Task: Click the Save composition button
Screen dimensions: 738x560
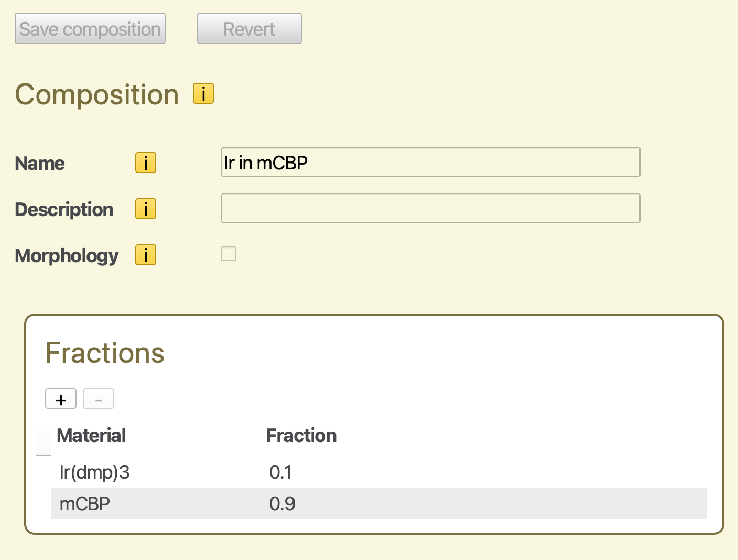Action: tap(90, 29)
